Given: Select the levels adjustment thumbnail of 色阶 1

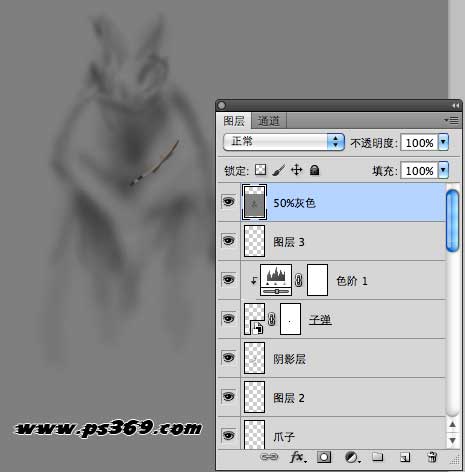Looking at the screenshot, I should 276,280.
